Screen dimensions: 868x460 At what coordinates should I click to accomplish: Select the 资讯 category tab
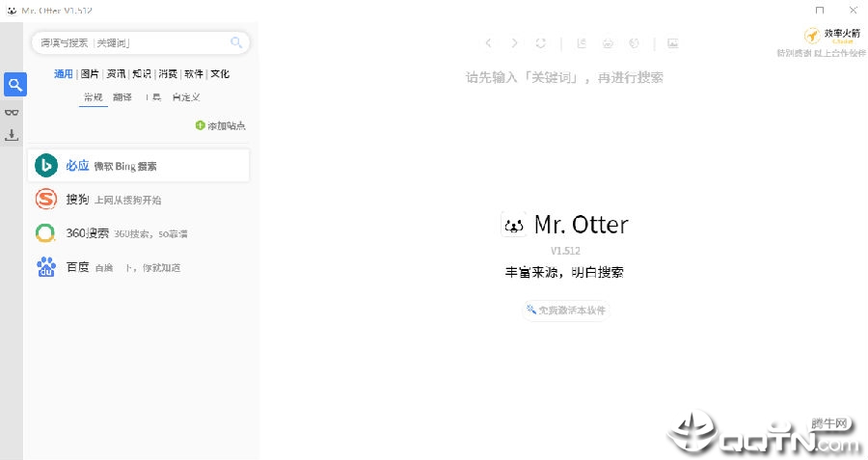click(116, 73)
